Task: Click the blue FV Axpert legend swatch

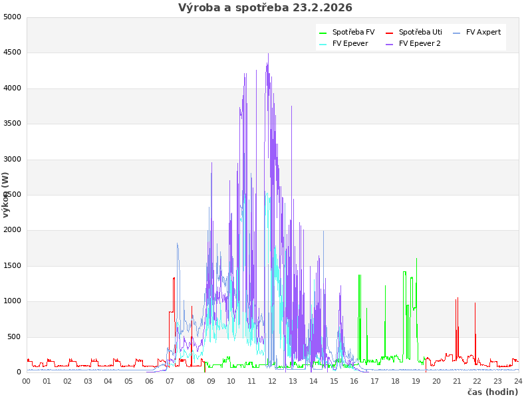Action: click(x=457, y=33)
